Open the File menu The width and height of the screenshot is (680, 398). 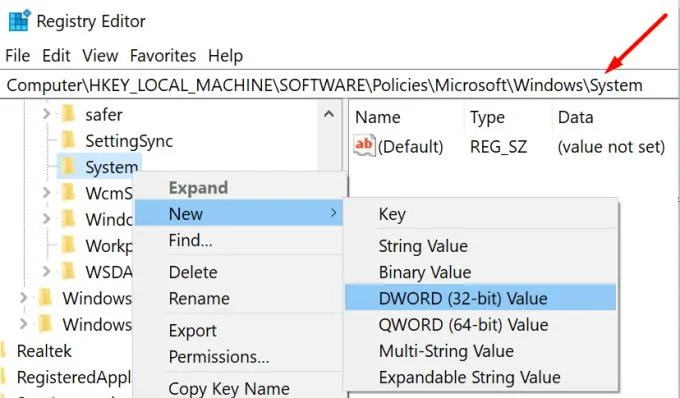pos(18,56)
